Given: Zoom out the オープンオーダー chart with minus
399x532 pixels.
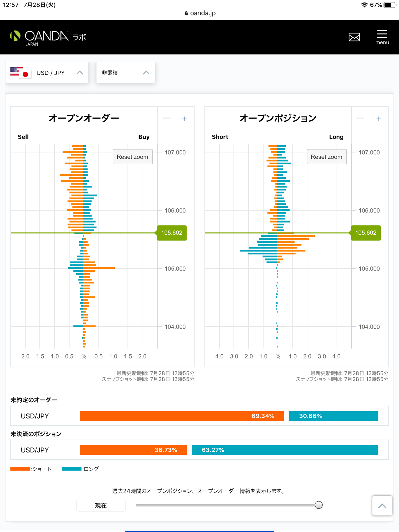Looking at the screenshot, I should click(x=167, y=119).
